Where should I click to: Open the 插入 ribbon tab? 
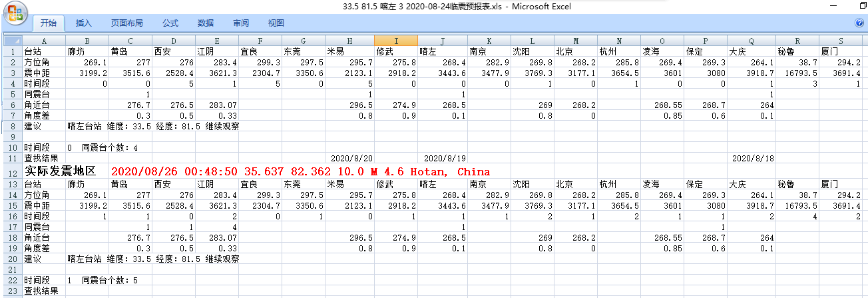coord(84,23)
